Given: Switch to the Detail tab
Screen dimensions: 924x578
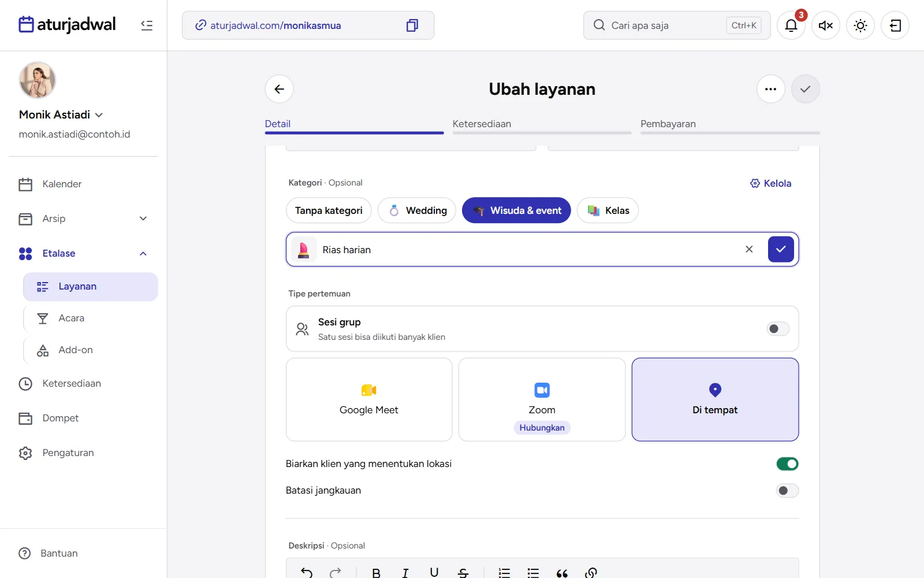Looking at the screenshot, I should click(x=354, y=125).
